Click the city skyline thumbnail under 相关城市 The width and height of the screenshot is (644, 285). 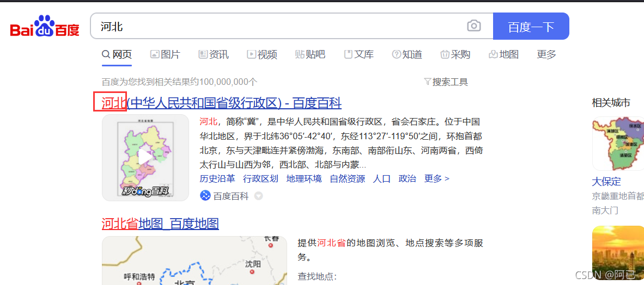(618, 252)
